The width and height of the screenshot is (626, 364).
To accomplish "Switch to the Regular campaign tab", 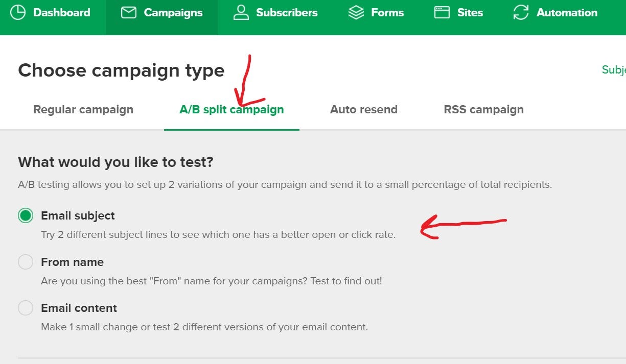I will click(83, 109).
